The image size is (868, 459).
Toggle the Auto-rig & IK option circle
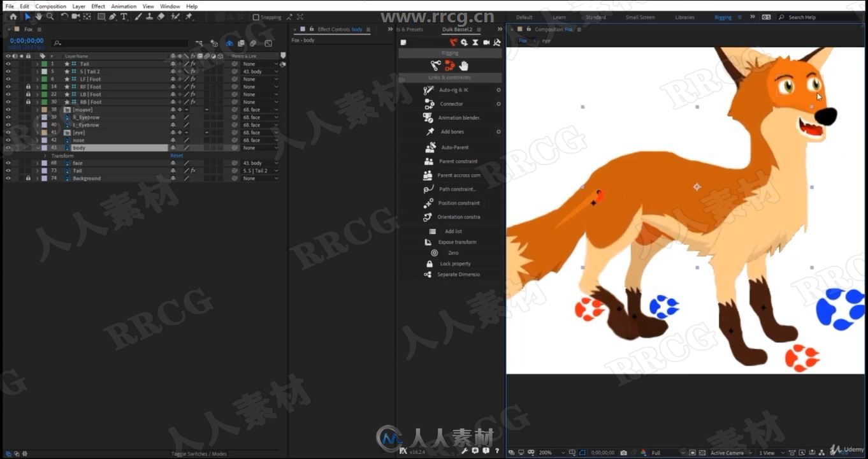point(498,91)
